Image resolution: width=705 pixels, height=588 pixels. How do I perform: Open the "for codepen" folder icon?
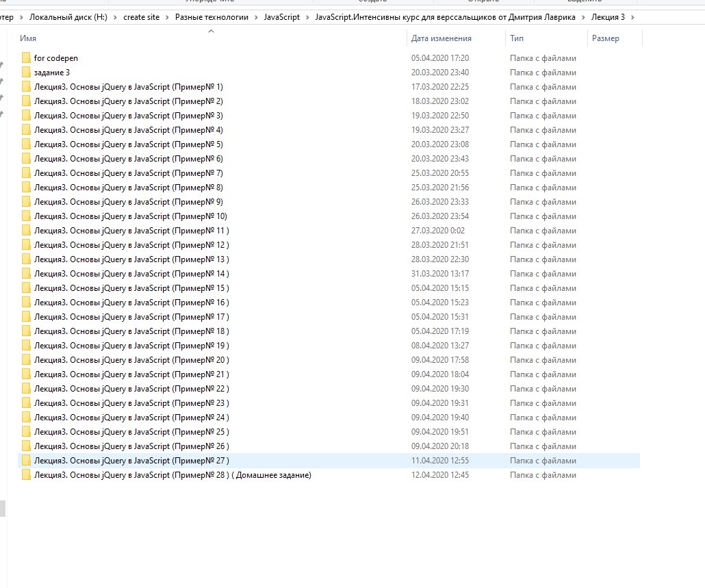[26, 58]
